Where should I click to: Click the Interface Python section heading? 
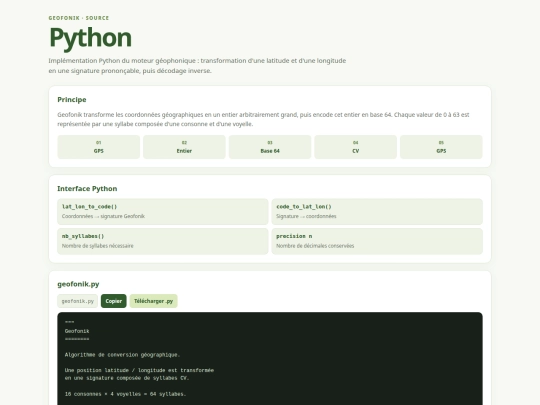pyautogui.click(x=87, y=188)
